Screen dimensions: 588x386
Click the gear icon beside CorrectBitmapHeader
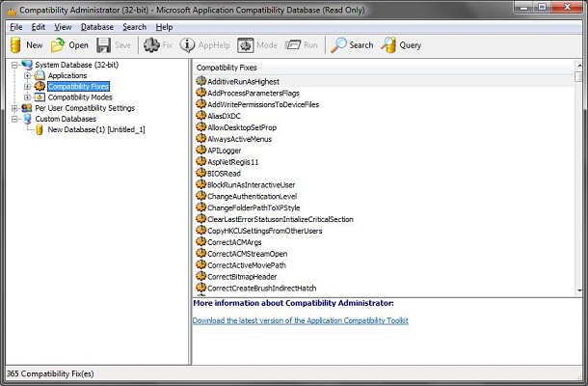click(201, 276)
